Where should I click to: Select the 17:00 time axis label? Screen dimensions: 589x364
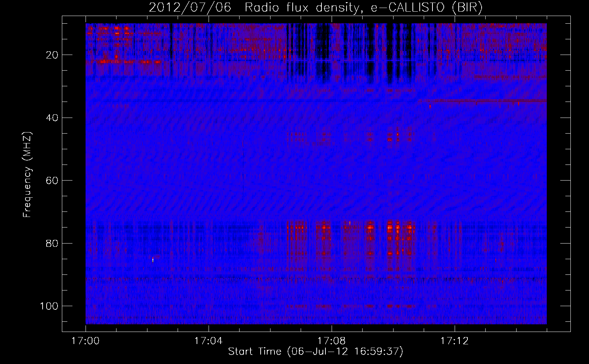pyautogui.click(x=86, y=341)
